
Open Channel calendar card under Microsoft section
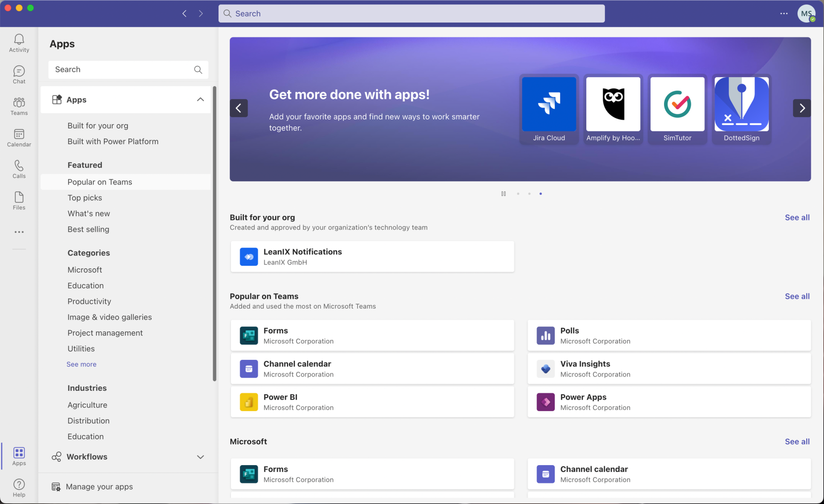click(669, 474)
